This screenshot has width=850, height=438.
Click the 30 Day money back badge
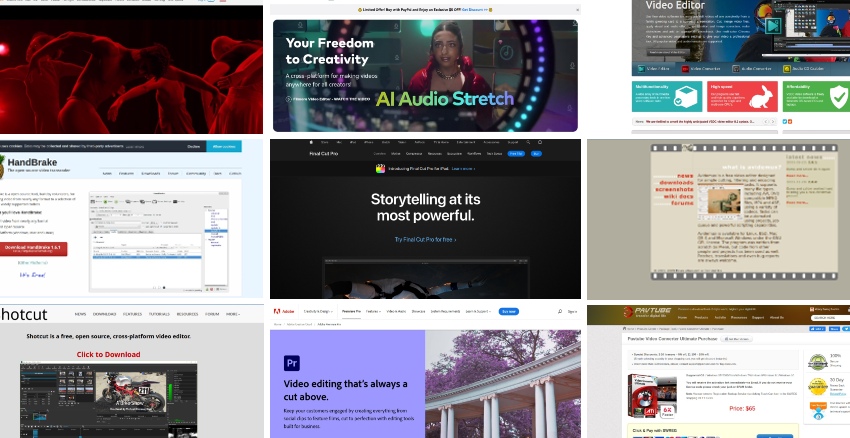tap(817, 387)
